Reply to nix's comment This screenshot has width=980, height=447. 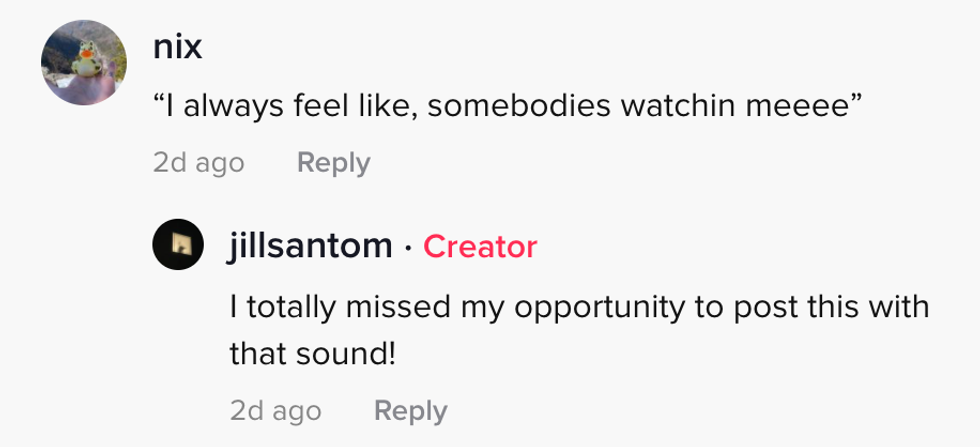[x=333, y=162]
